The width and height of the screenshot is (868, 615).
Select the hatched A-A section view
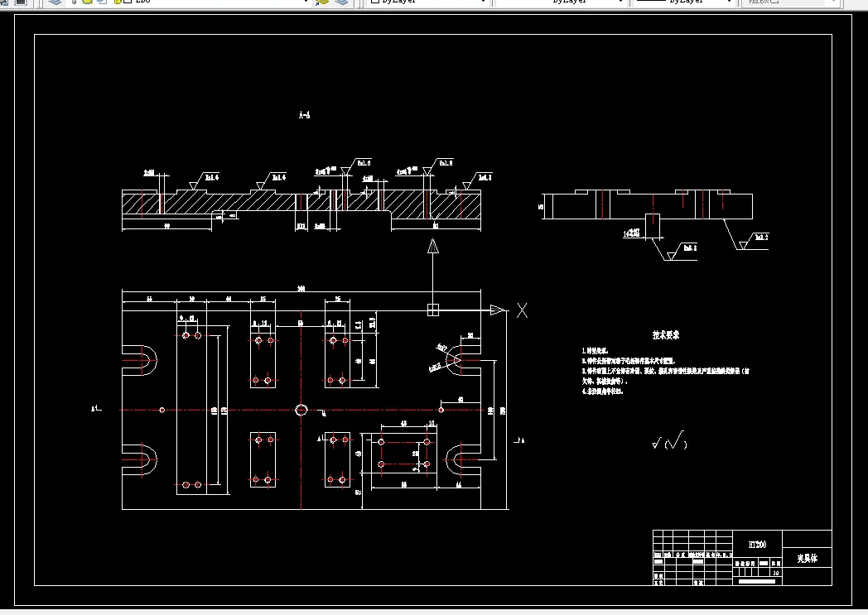301,204
